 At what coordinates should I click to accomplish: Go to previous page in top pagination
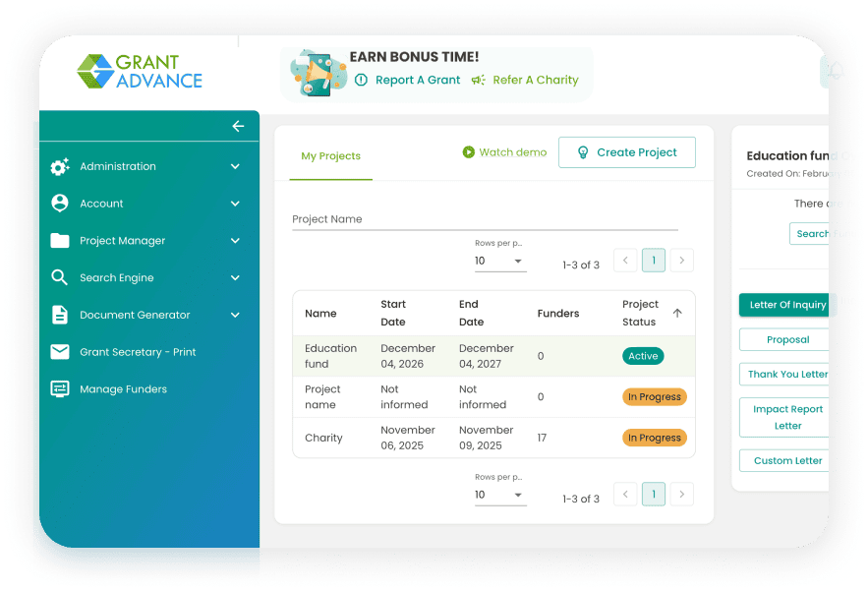pos(625,261)
